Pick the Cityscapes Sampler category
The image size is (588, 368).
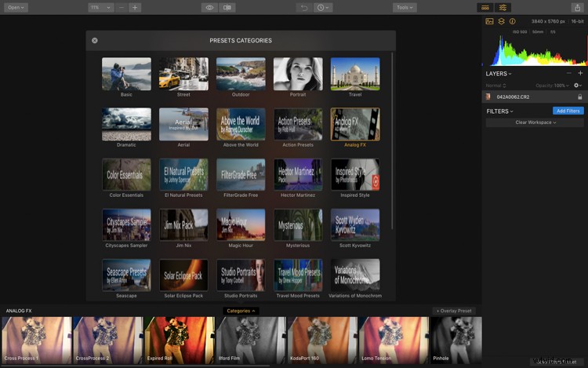tap(126, 228)
